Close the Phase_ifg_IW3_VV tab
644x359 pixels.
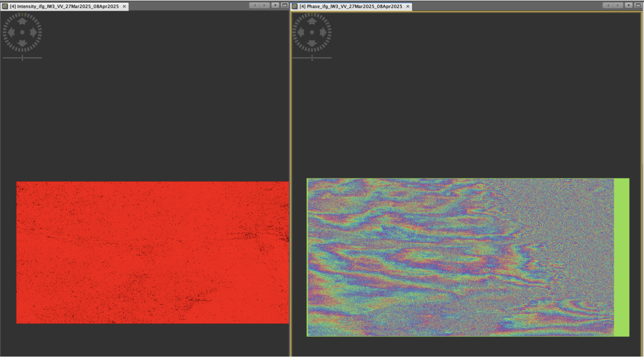(x=408, y=6)
